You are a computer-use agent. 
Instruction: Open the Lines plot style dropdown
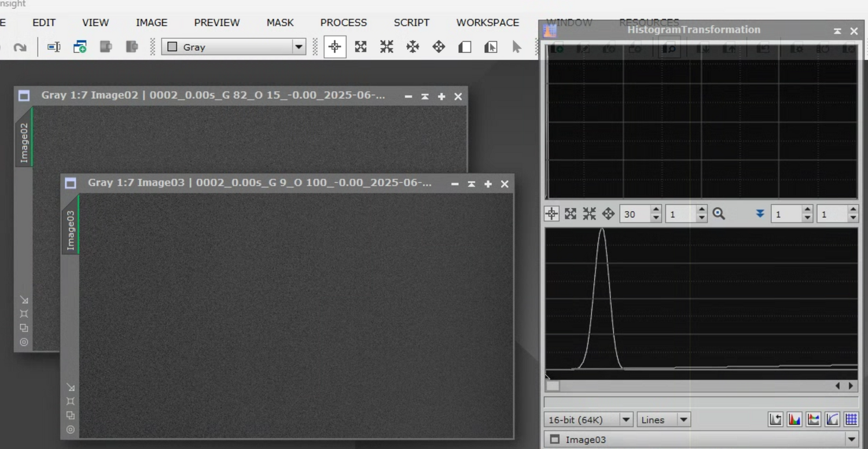[663, 420]
